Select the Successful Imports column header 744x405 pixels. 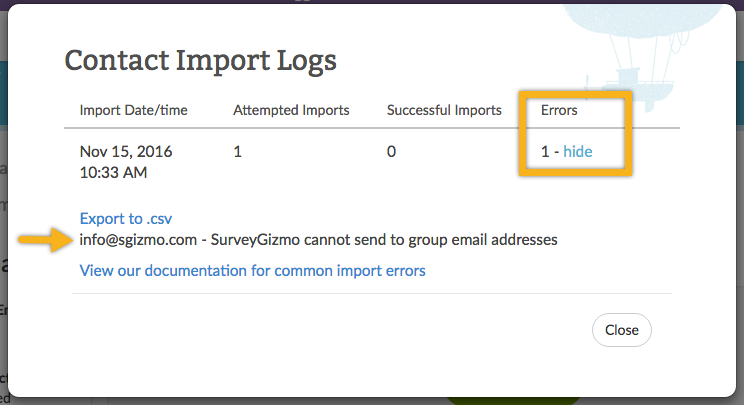[x=444, y=110]
